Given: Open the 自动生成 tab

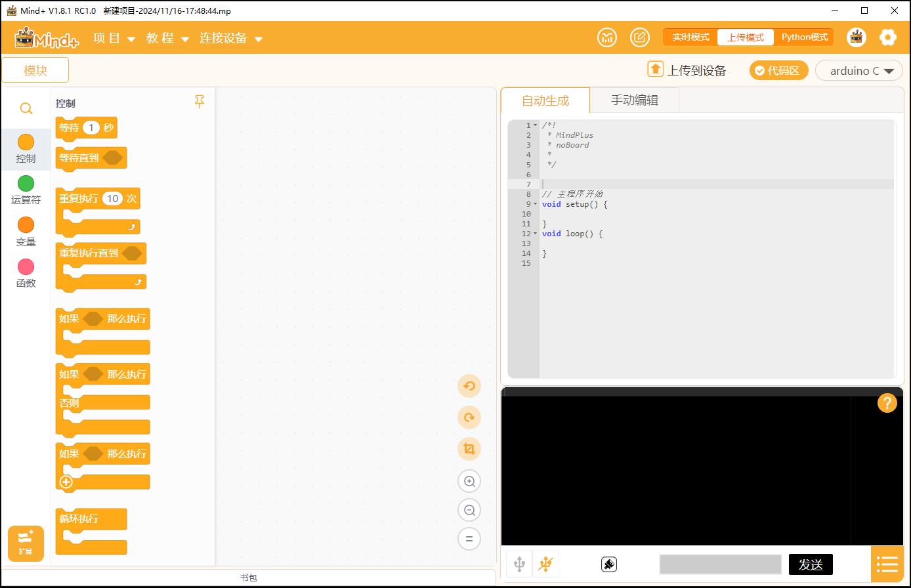Looking at the screenshot, I should click(545, 100).
